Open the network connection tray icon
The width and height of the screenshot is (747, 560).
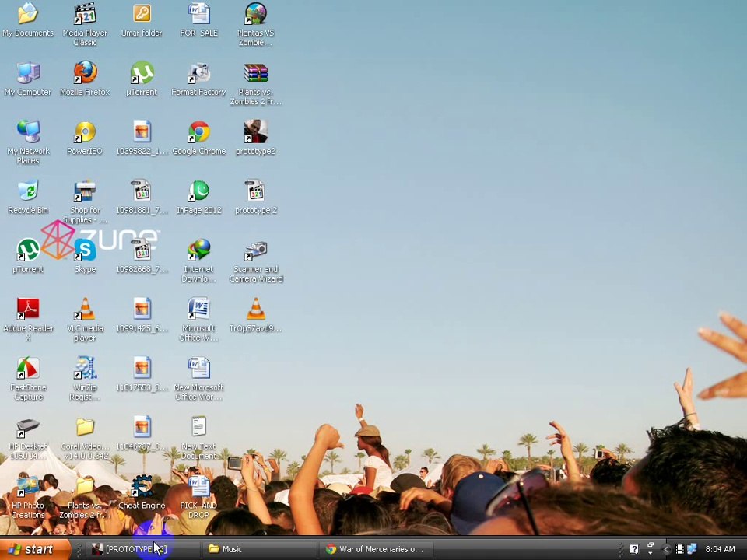pyautogui.click(x=691, y=549)
